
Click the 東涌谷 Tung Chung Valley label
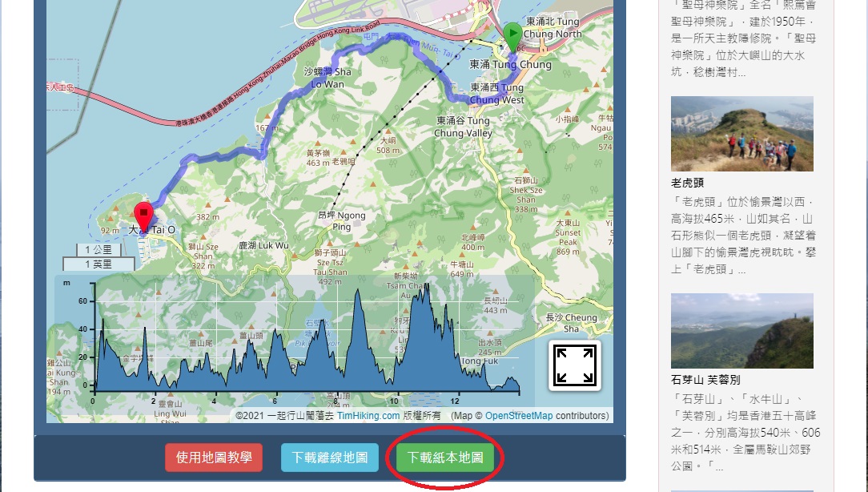463,127
